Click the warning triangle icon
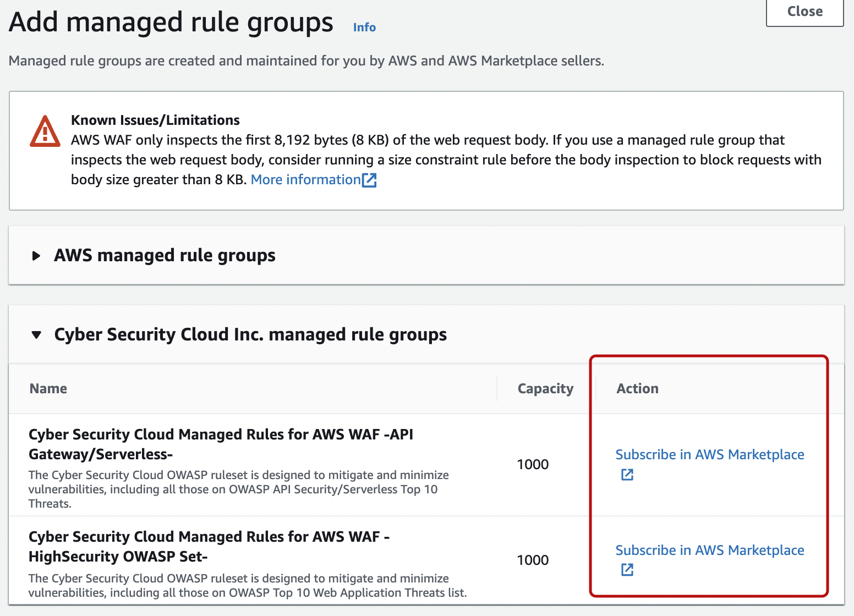Image resolution: width=854 pixels, height=616 pixels. pos(45,131)
